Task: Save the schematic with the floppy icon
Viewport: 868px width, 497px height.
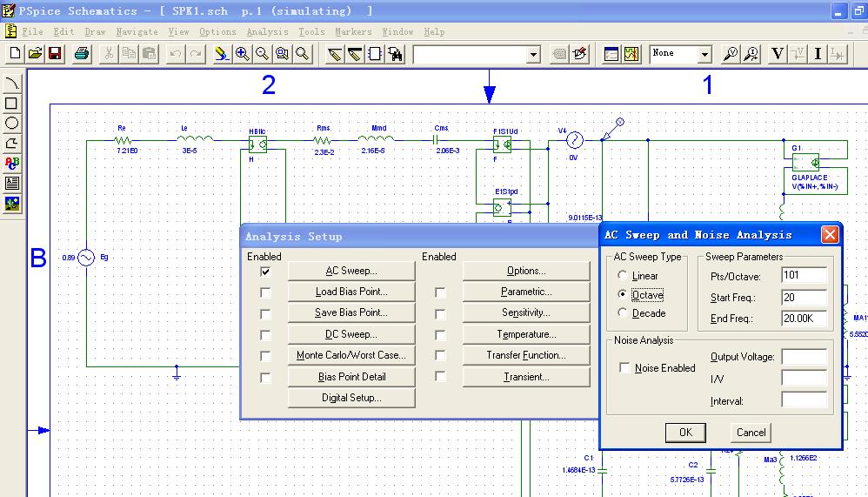Action: click(x=55, y=54)
